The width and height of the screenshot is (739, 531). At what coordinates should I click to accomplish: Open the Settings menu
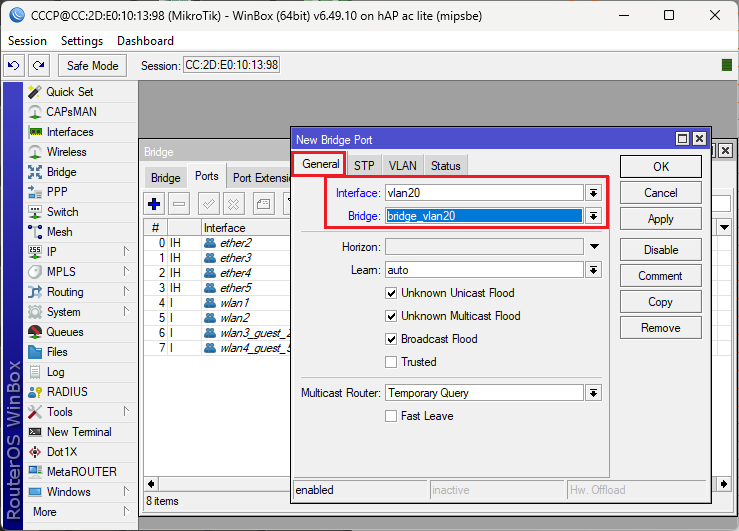[82, 41]
